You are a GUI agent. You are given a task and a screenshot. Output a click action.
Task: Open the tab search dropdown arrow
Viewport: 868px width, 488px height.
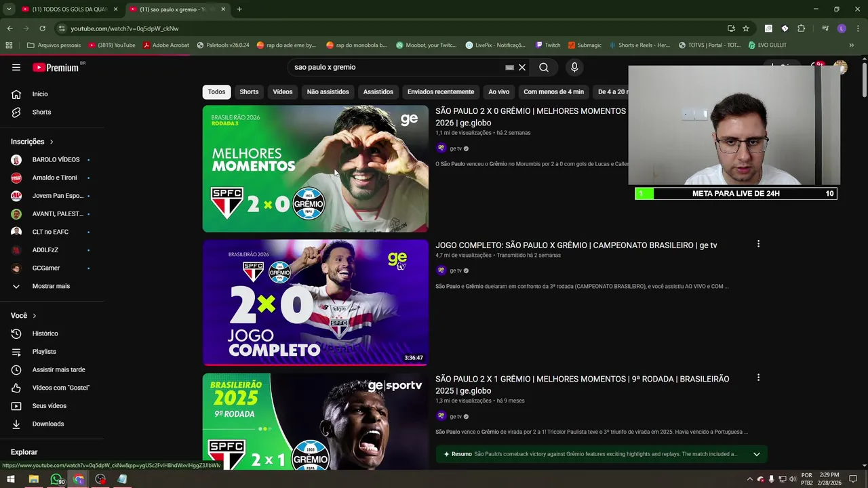[9, 9]
